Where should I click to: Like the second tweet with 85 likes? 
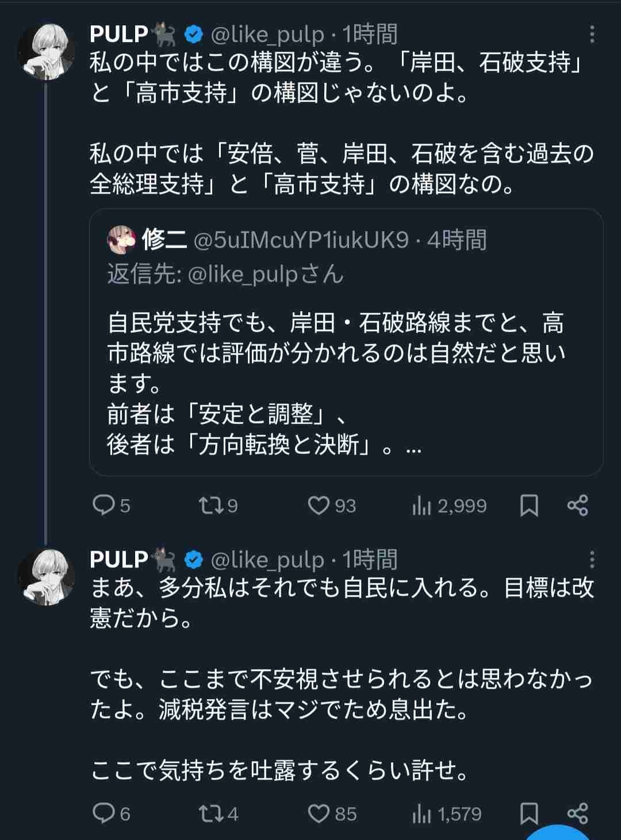[x=319, y=813]
